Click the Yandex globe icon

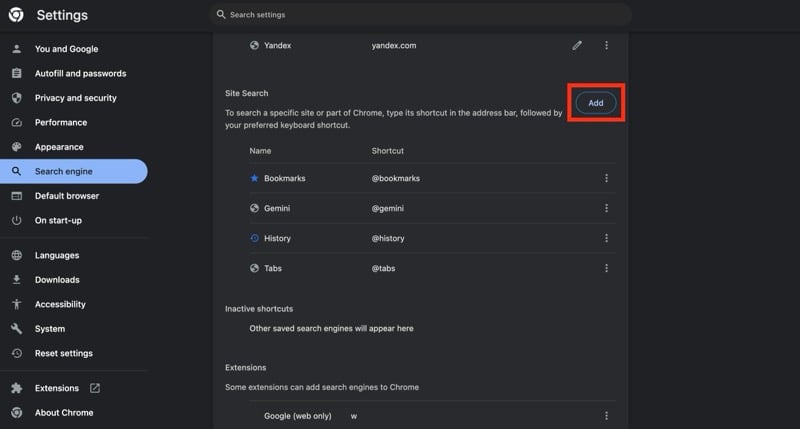pos(254,45)
